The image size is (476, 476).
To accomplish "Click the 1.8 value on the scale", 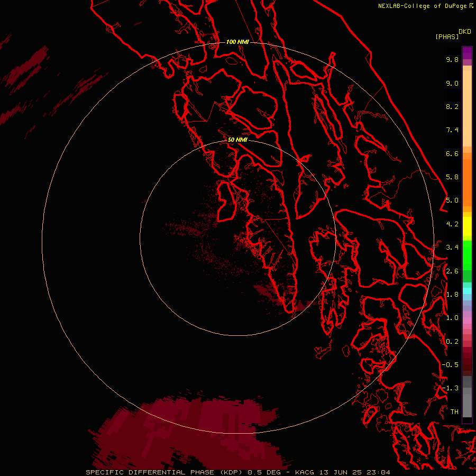I will (452, 295).
